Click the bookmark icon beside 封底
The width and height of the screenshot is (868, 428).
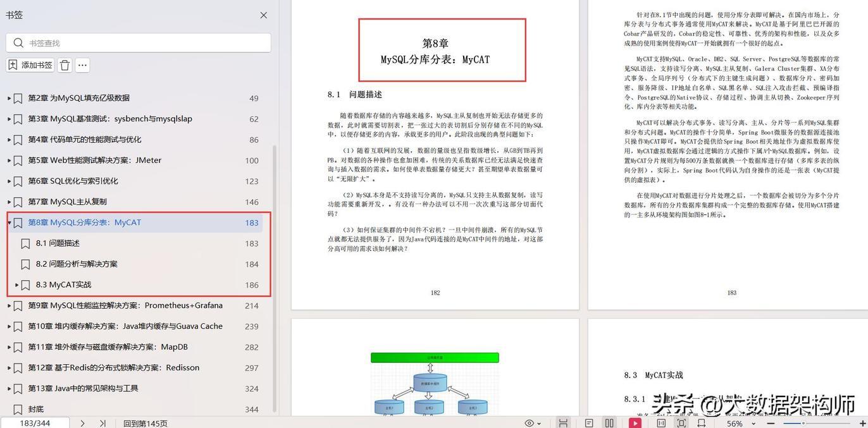tap(18, 410)
